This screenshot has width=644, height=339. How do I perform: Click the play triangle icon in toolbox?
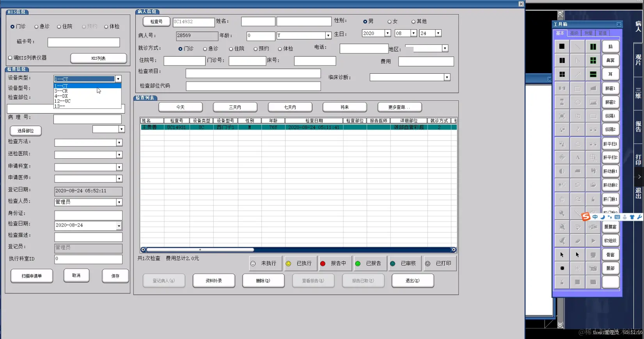(593, 241)
